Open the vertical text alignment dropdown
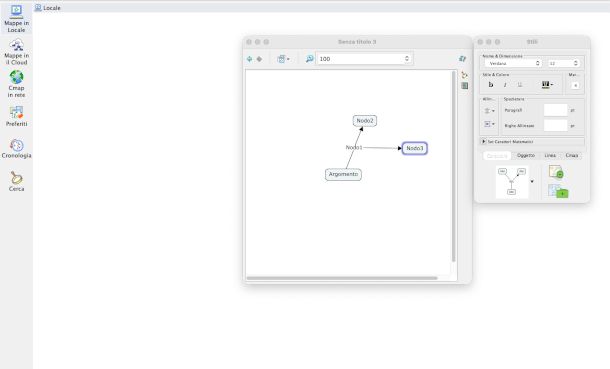 coord(489,124)
